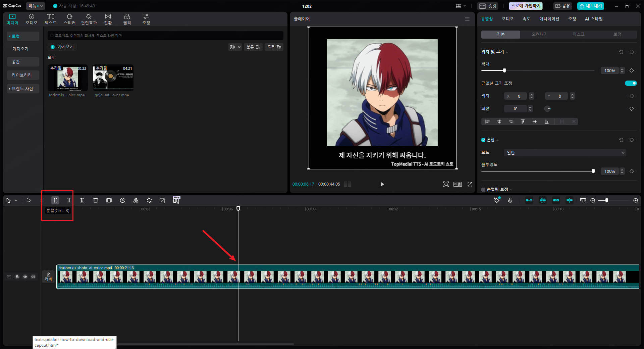This screenshot has height=349, width=644.
Task: Click the 프로에 가입하기 join Pro button
Action: tap(526, 6)
